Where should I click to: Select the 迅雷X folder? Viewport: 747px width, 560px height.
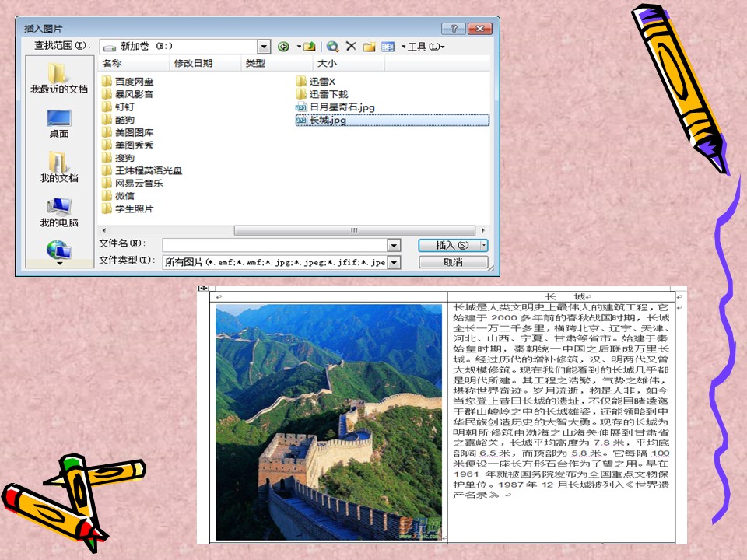click(316, 82)
